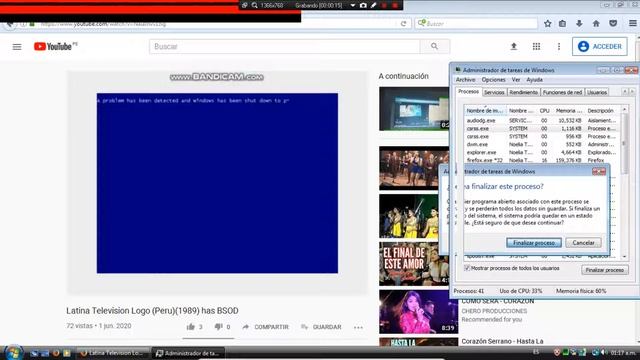Take a Bandicam camera screenshot
The height and width of the screenshot is (360, 640).
(363, 5)
